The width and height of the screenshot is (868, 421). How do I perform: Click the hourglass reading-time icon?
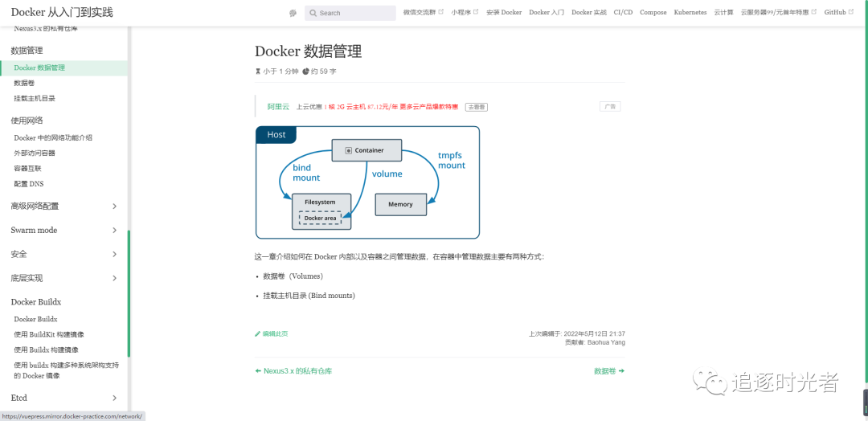(x=257, y=72)
